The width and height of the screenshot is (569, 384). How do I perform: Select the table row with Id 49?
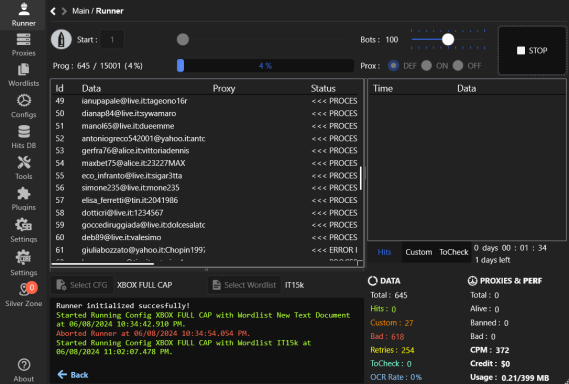206,101
